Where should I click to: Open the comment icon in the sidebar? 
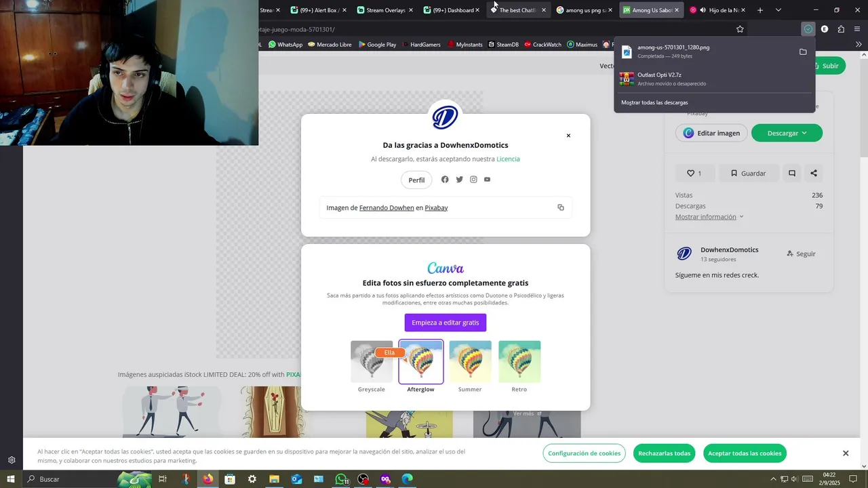click(x=791, y=174)
